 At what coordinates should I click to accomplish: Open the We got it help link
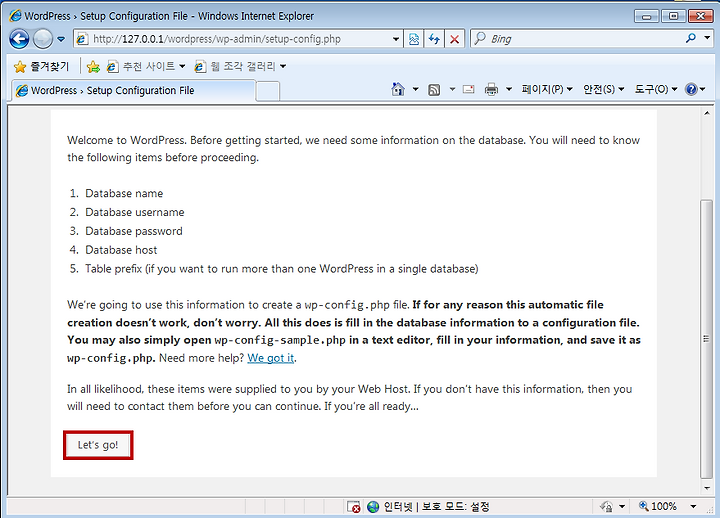[270, 358]
